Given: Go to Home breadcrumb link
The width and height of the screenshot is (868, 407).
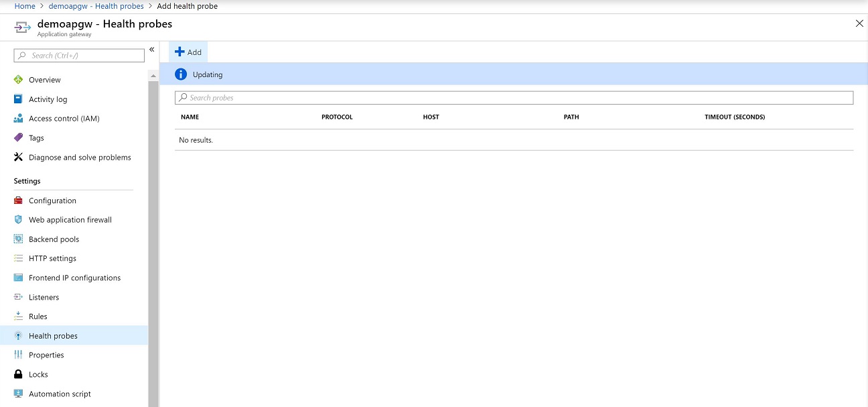Looking at the screenshot, I should (x=25, y=6).
